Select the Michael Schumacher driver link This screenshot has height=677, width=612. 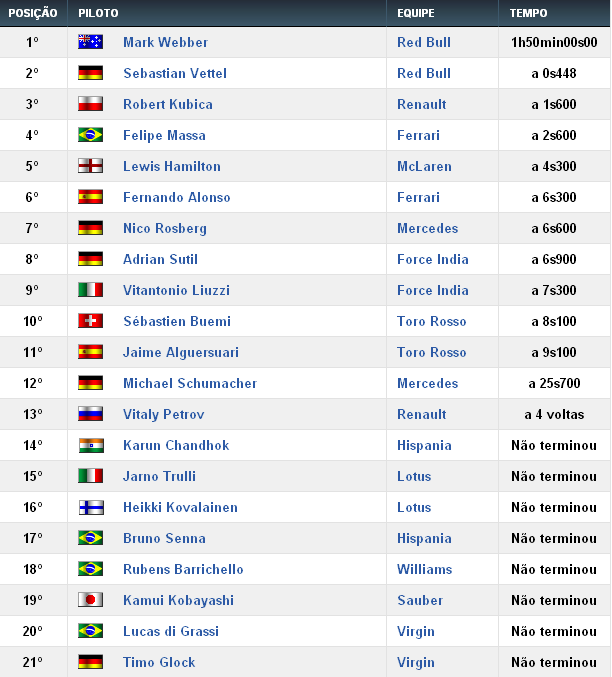click(x=189, y=383)
